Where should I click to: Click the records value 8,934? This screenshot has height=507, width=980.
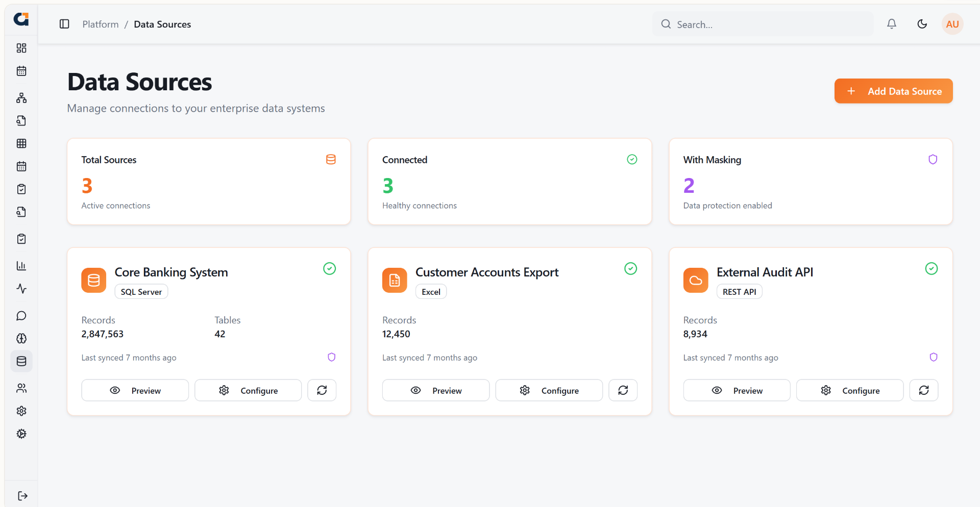(695, 334)
